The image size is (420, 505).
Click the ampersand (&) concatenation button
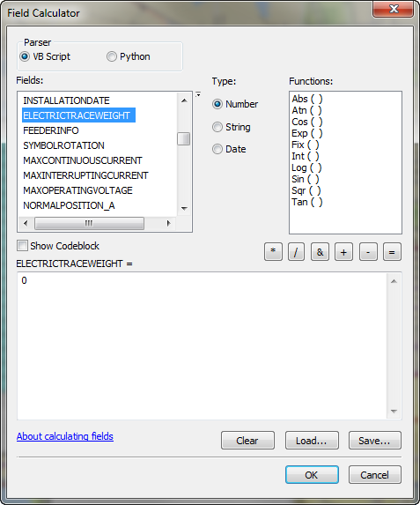tap(320, 252)
